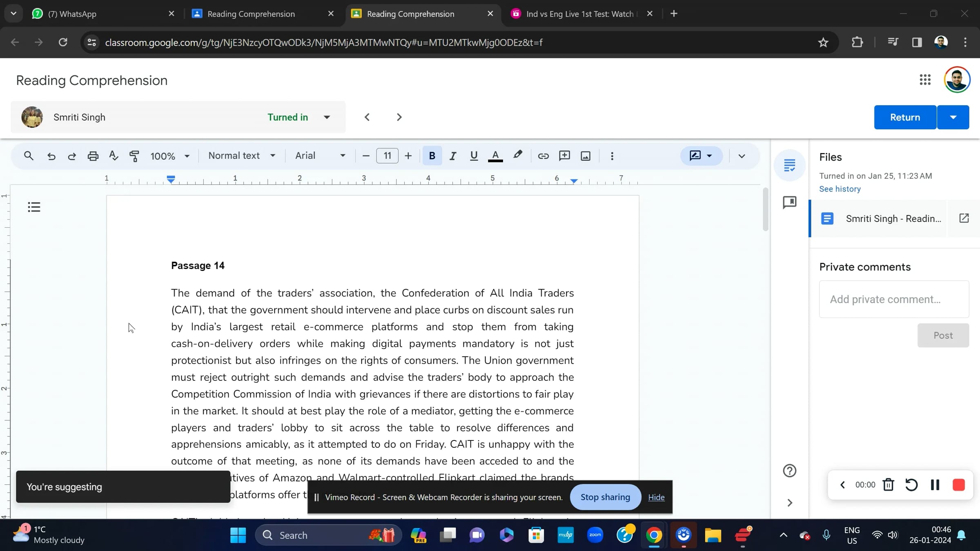The width and height of the screenshot is (980, 551).
Task: Open the Normal text style dropdown
Action: [x=242, y=156]
